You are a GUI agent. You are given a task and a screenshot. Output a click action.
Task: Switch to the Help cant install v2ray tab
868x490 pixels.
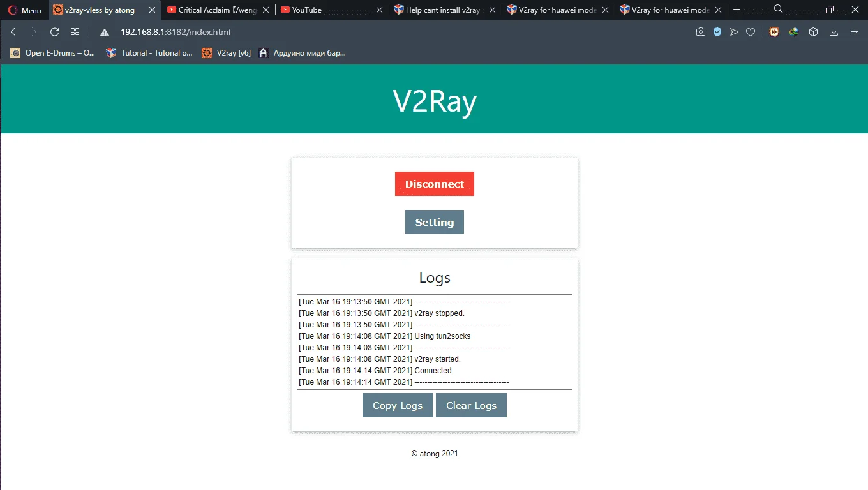445,10
